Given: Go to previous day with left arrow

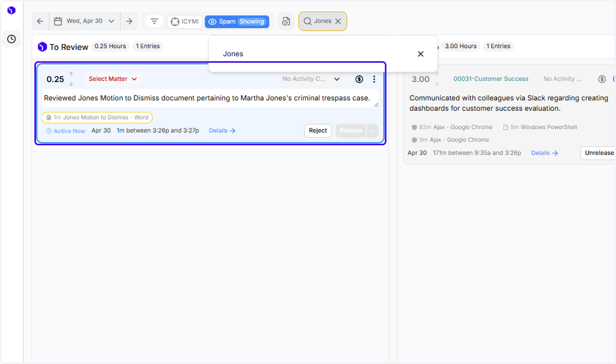Looking at the screenshot, I should [x=40, y=21].
